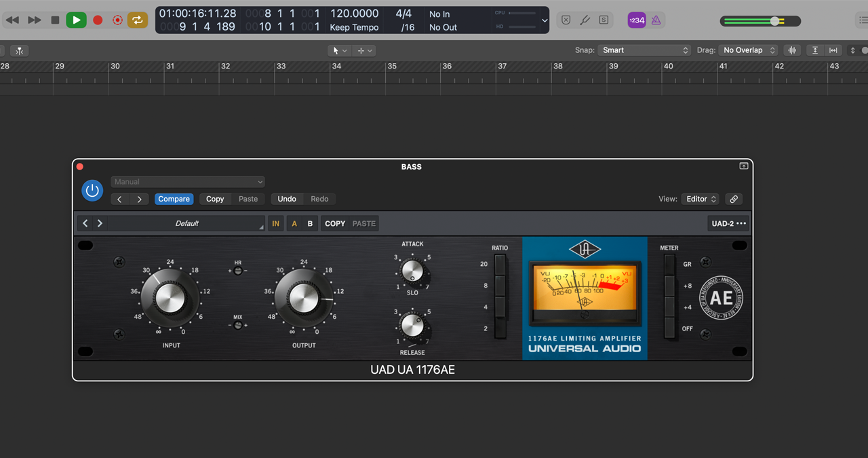Open the command-click tool menu
The image size is (868, 458).
coord(364,50)
